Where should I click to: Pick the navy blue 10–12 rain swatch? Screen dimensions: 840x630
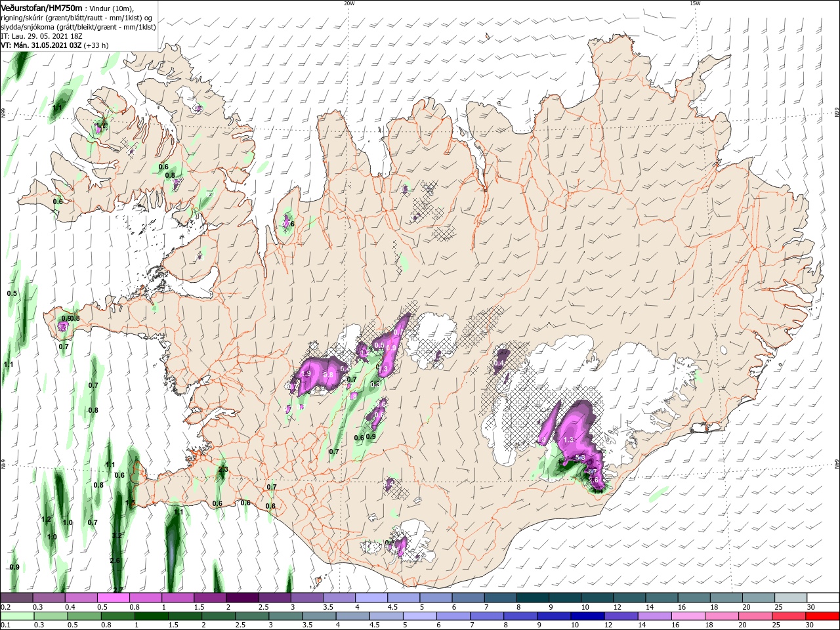(x=587, y=616)
